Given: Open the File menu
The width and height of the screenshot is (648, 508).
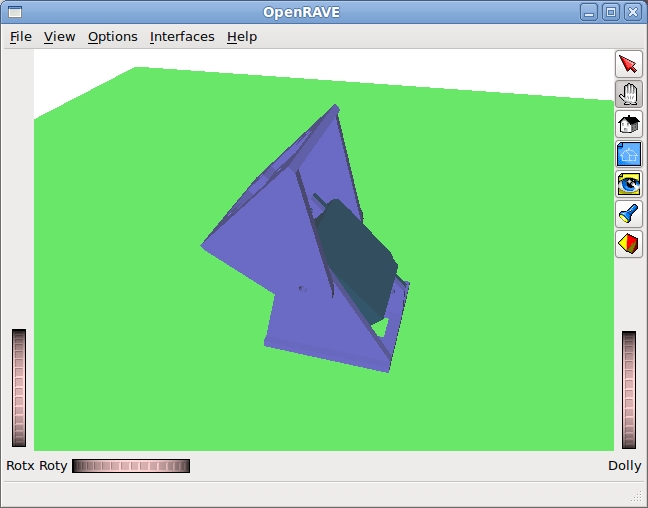Looking at the screenshot, I should tap(20, 37).
